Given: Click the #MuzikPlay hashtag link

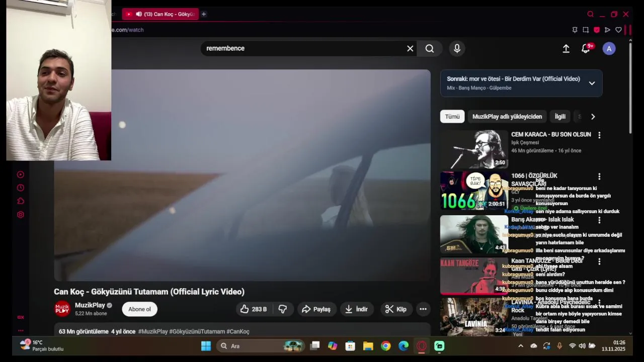Looking at the screenshot, I should (x=153, y=331).
